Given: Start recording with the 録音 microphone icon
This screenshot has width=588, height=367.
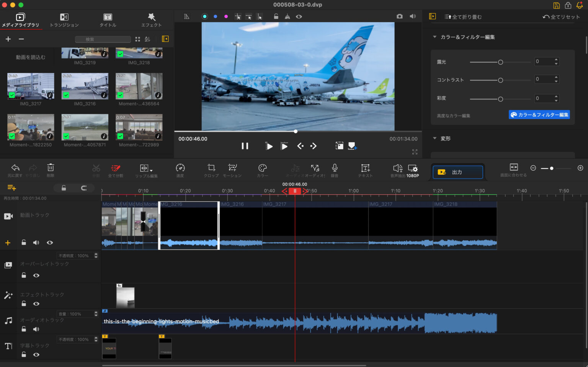Looking at the screenshot, I should [x=334, y=170].
